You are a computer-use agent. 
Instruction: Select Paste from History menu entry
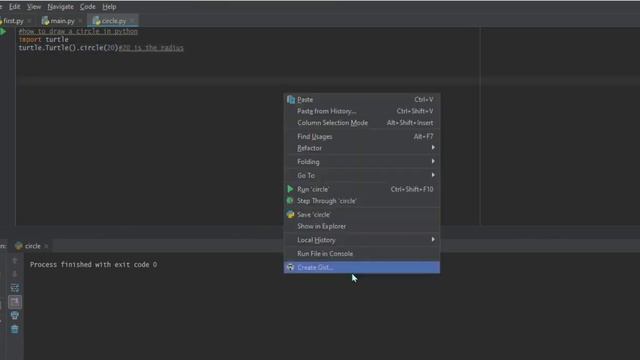click(x=362, y=111)
